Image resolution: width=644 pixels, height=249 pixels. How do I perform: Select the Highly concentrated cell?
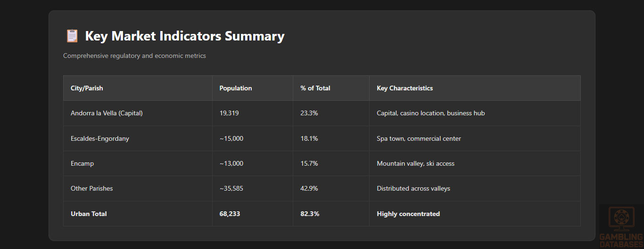[408, 214]
